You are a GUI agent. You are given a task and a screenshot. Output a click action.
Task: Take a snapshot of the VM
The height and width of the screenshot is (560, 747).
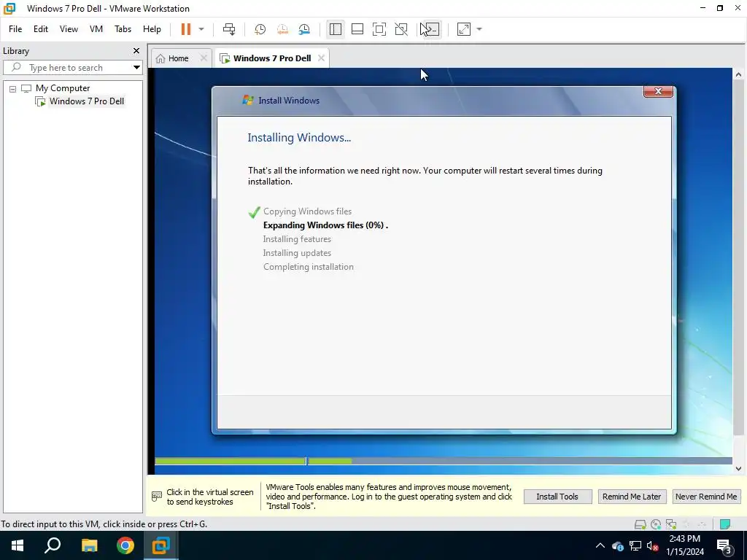coord(260,29)
